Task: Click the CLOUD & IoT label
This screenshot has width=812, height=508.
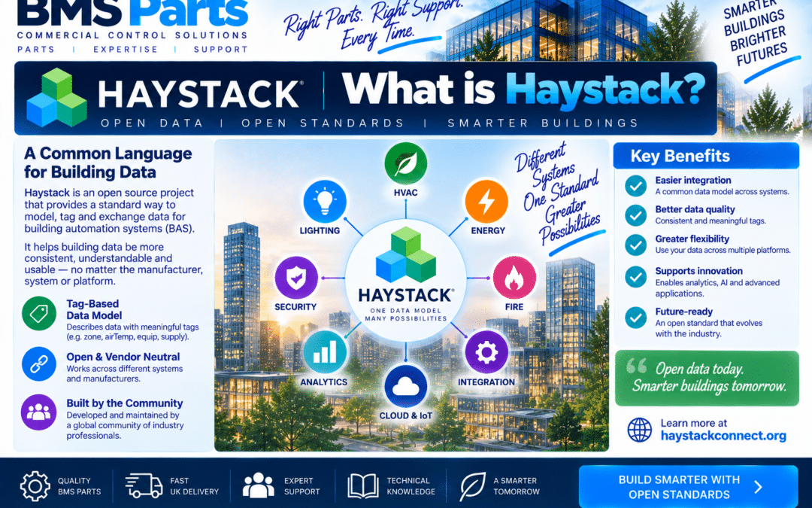Action: click(405, 415)
